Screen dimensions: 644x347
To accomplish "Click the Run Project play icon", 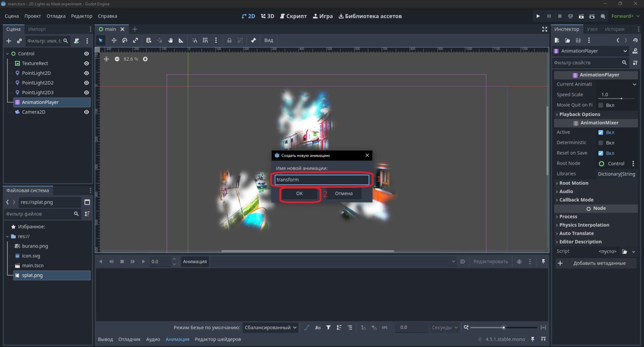I will pyautogui.click(x=538, y=16).
